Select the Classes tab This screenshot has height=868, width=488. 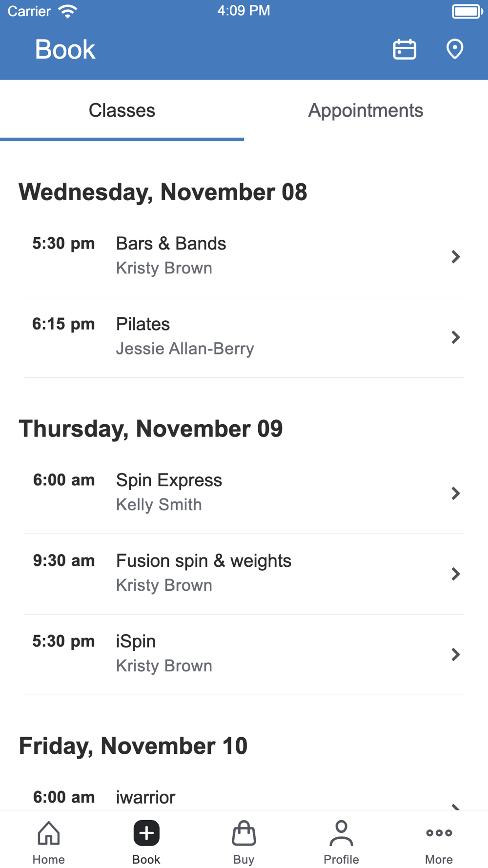click(x=122, y=110)
